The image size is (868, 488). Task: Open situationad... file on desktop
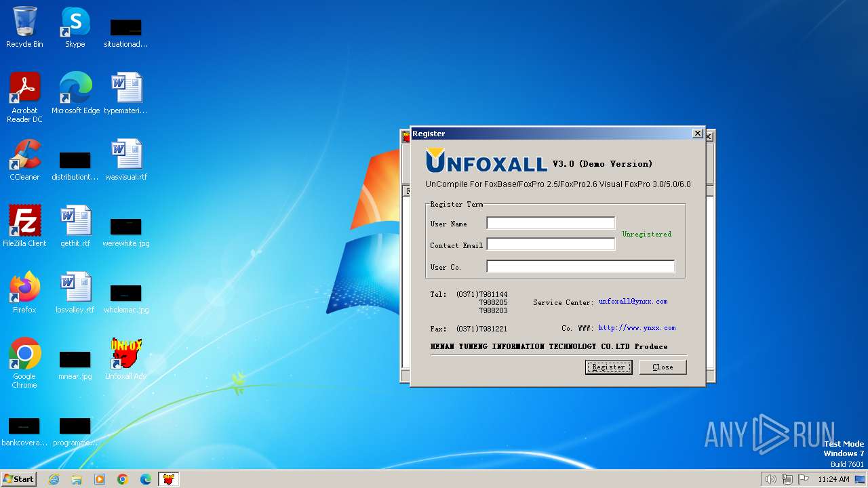[126, 33]
